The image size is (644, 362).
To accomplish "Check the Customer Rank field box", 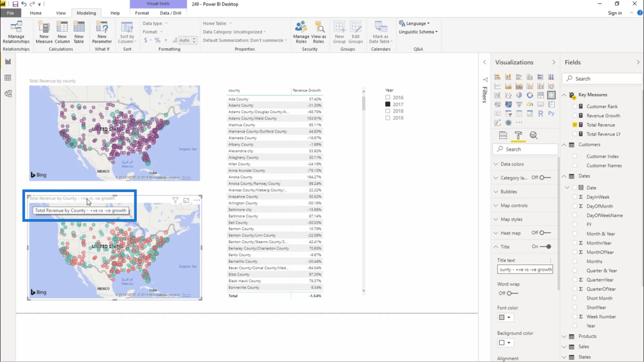I will pyautogui.click(x=575, y=106).
